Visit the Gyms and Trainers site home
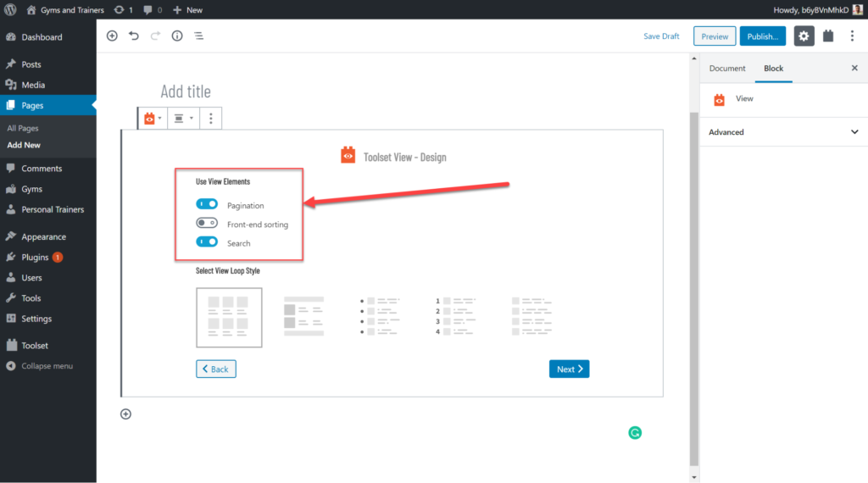 65,9
